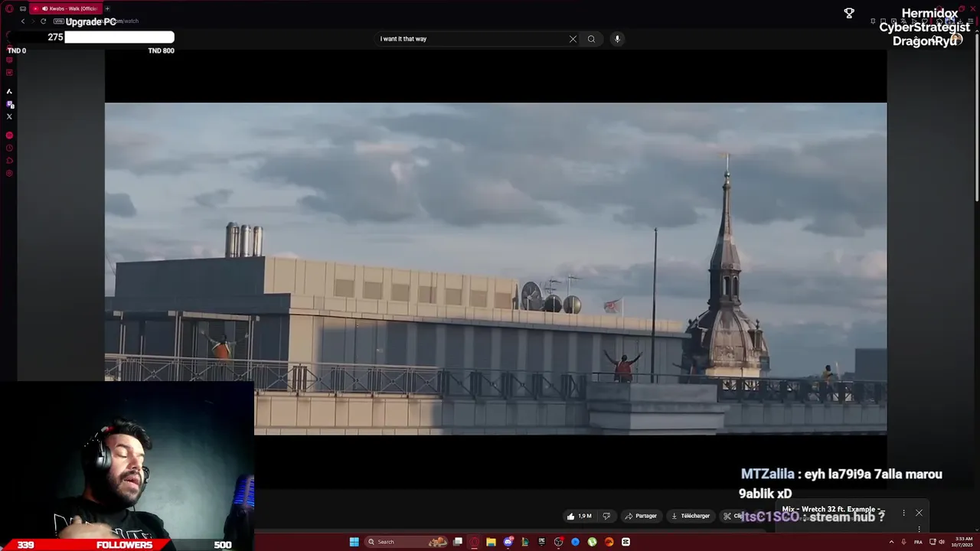
Task: Go back with the browser back arrow
Action: pyautogui.click(x=23, y=21)
